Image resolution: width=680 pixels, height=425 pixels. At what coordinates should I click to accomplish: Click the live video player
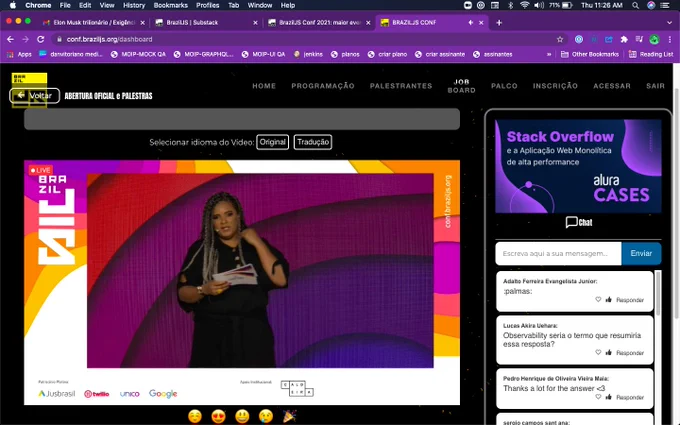[242, 282]
